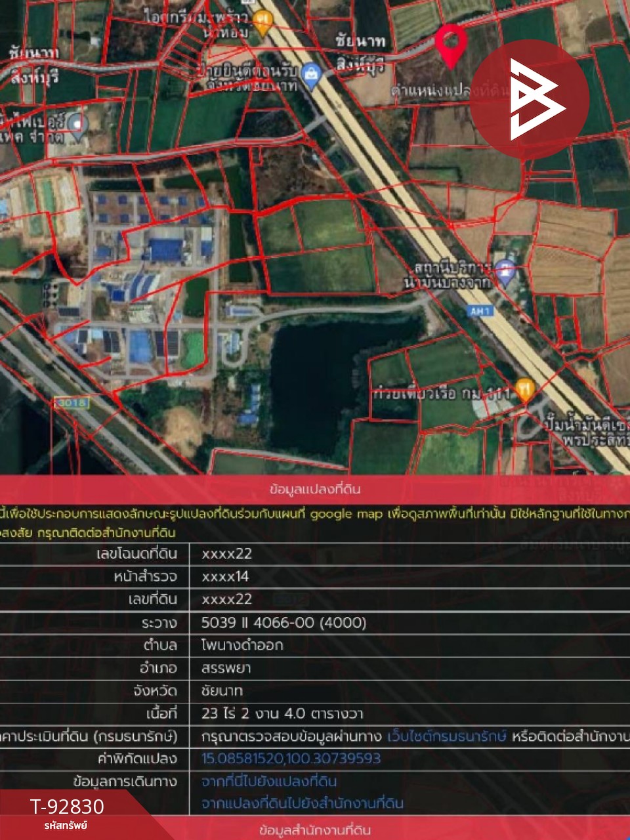630x840 pixels.
Task: Open the เว็บไซต์กรมธนารักษ์ link
Action: point(446,736)
